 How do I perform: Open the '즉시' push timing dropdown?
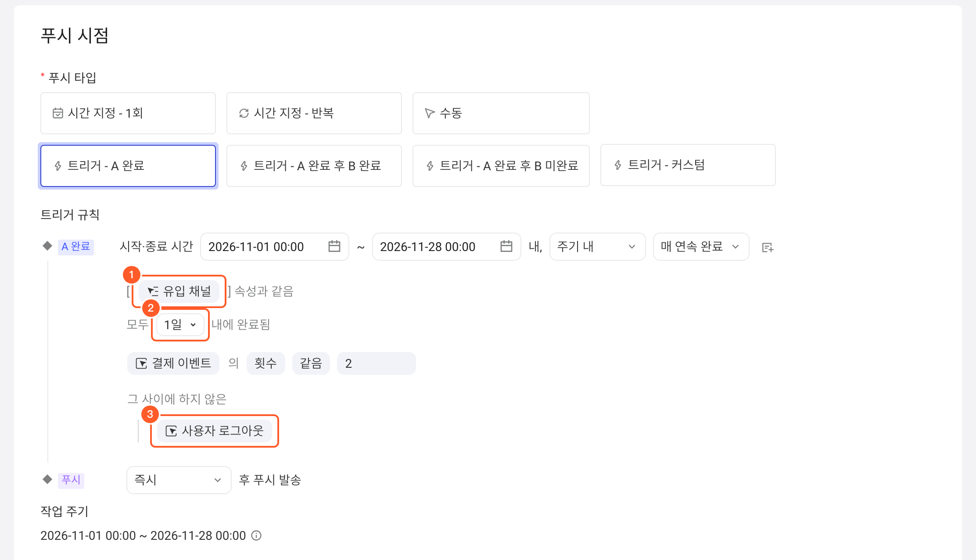tap(179, 480)
